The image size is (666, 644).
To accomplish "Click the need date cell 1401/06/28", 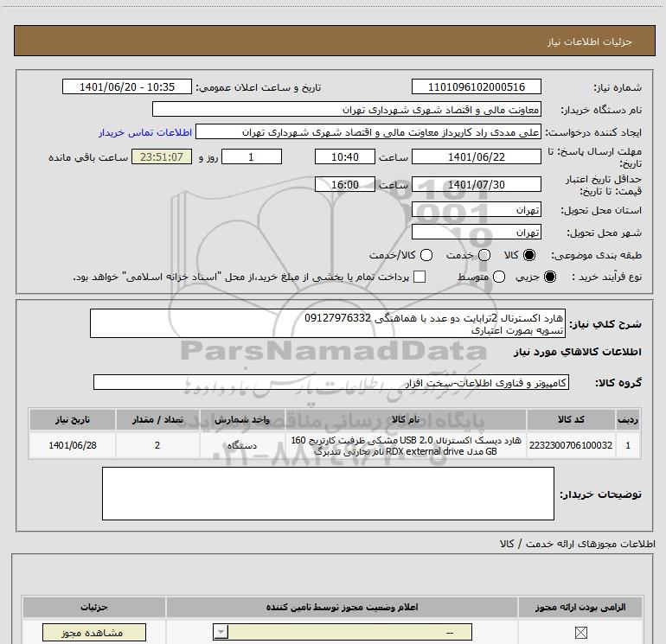I will click(x=72, y=445).
